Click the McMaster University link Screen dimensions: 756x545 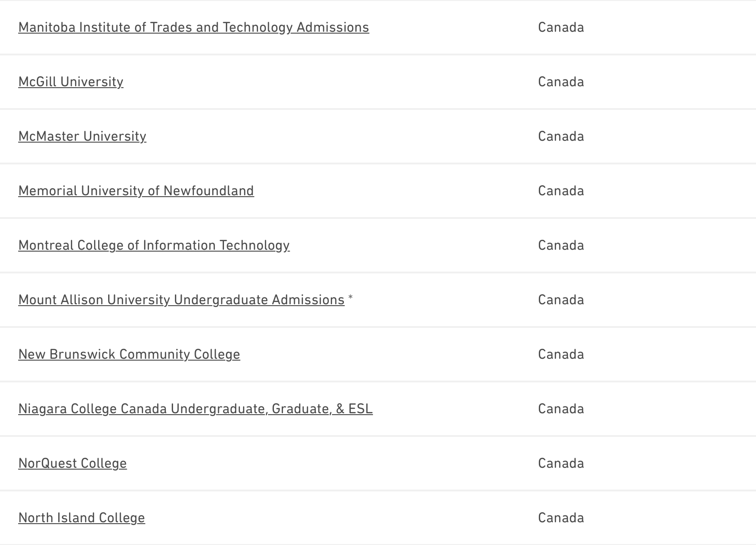[x=82, y=136]
